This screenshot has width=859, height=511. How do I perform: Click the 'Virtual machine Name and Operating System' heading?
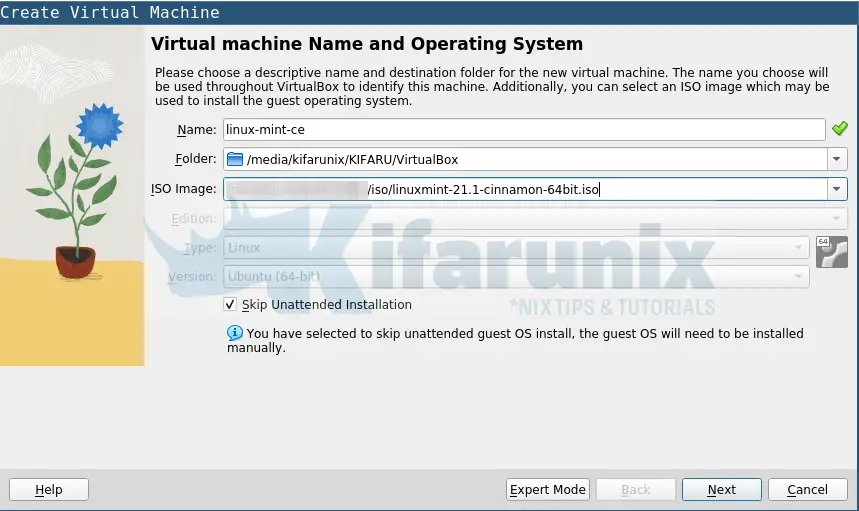coord(367,44)
